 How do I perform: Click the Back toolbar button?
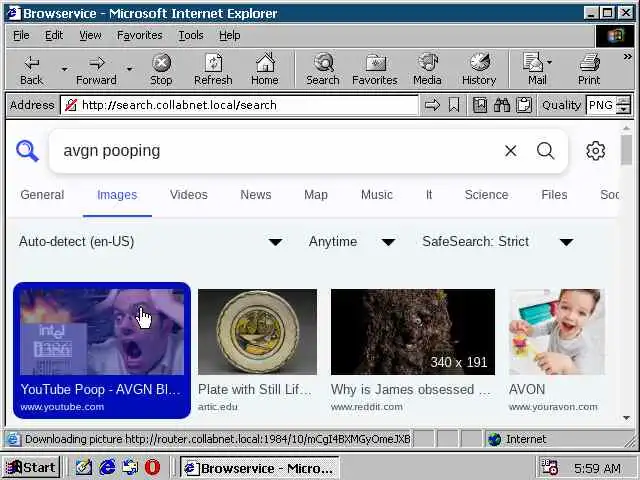31,70
